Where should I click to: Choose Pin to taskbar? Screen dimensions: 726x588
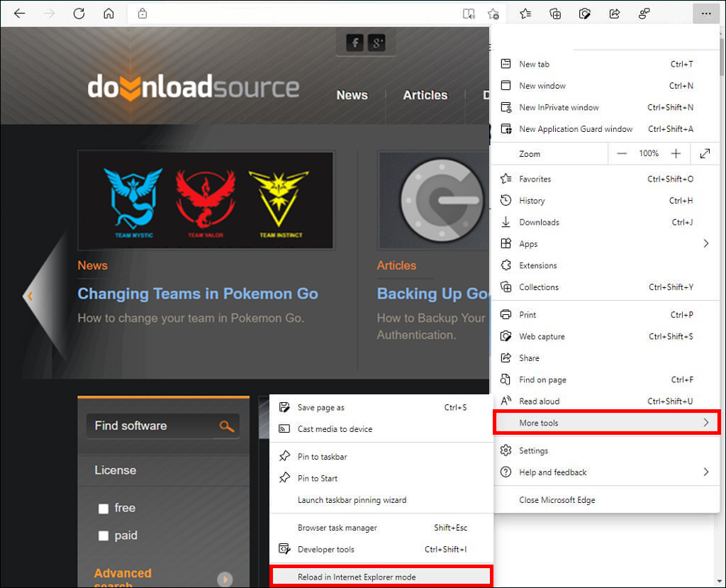381,457
